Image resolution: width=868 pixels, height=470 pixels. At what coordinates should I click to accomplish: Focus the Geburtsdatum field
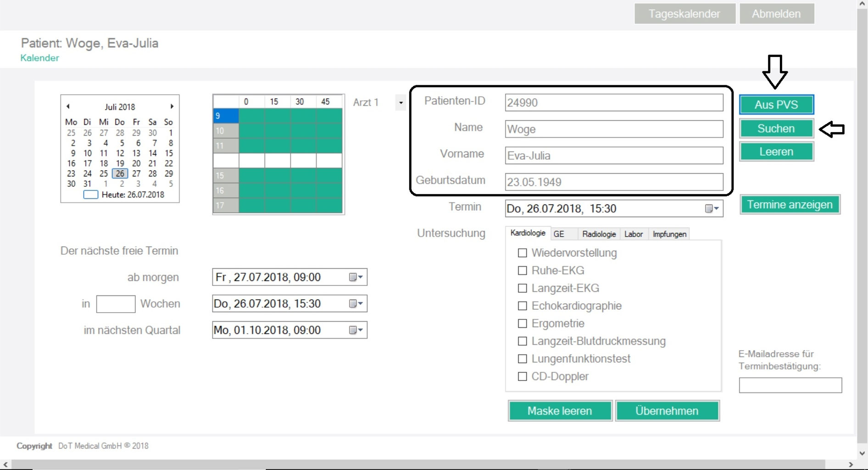point(614,182)
